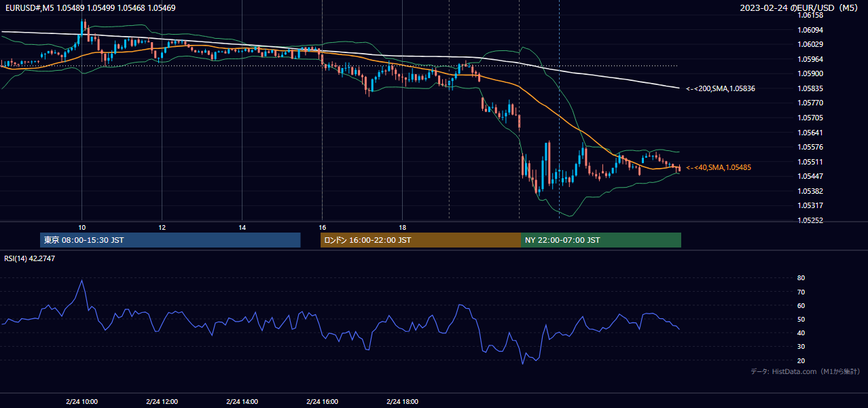The height and width of the screenshot is (408, 868).
Task: Click price axis value 1.05964
Action: click(810, 59)
